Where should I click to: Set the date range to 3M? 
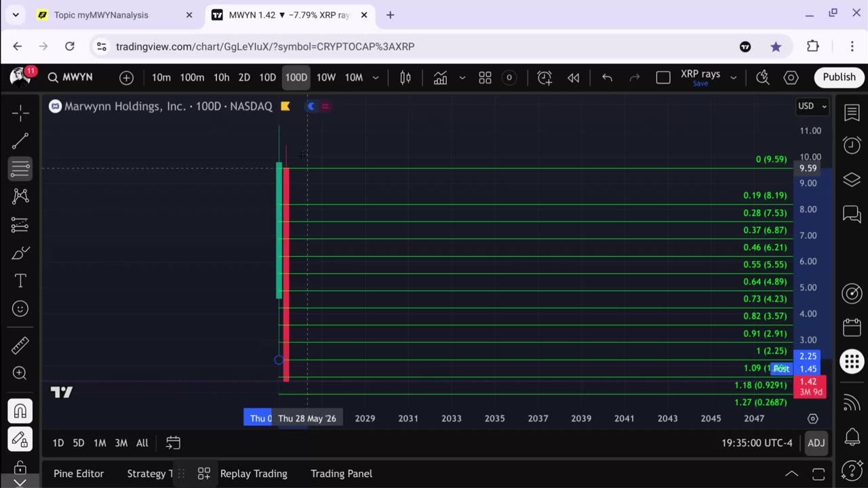[x=121, y=443]
